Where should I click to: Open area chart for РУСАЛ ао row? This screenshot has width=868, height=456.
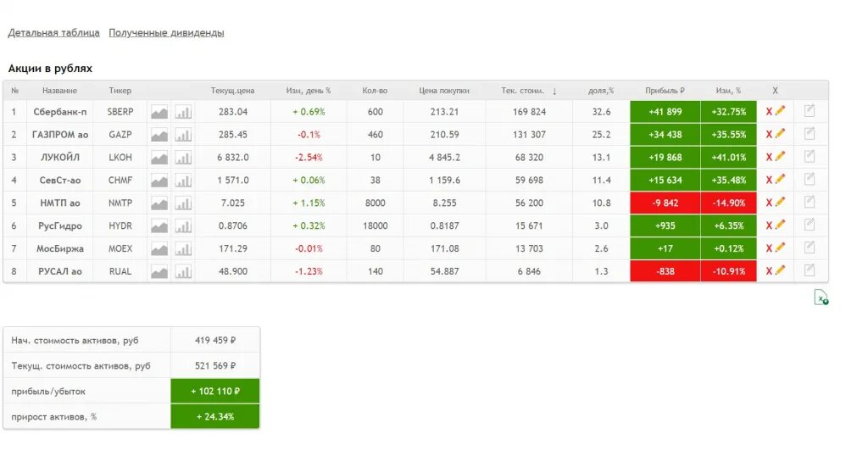pos(159,272)
